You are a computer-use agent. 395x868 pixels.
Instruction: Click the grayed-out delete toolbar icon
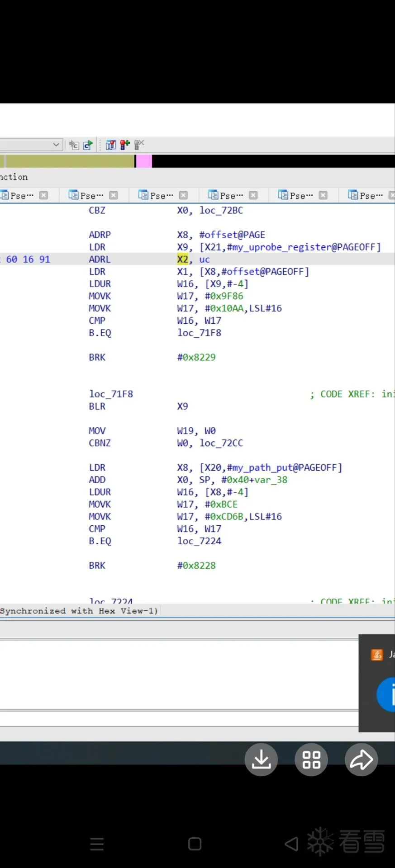point(139,145)
